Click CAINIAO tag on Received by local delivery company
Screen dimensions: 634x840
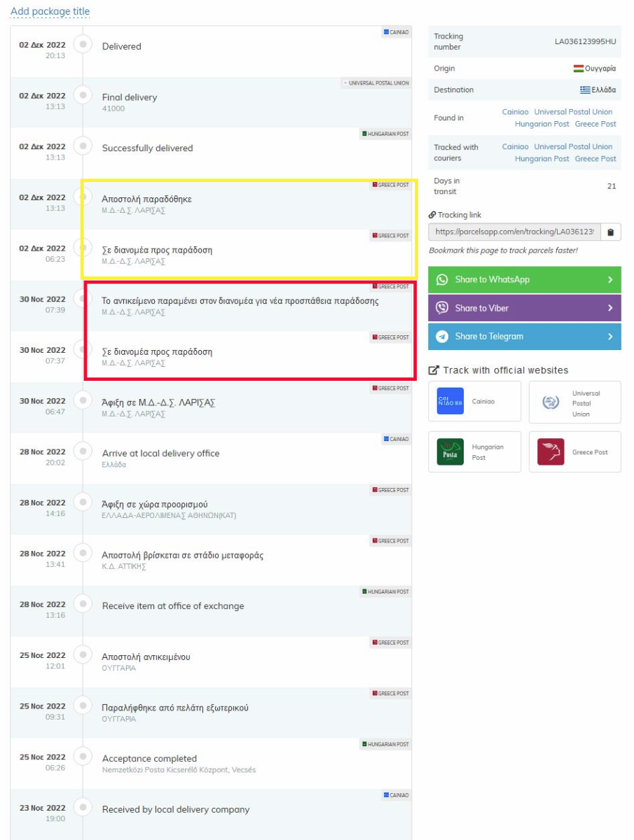[396, 795]
